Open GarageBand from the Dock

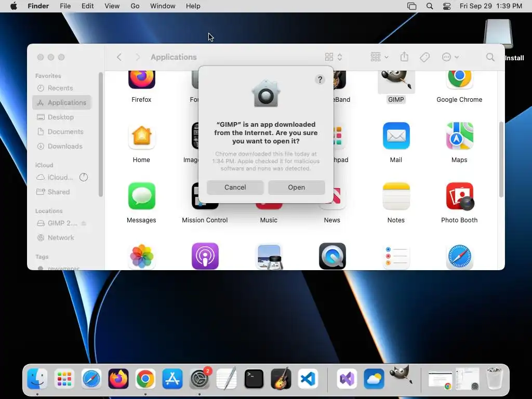tap(281, 378)
